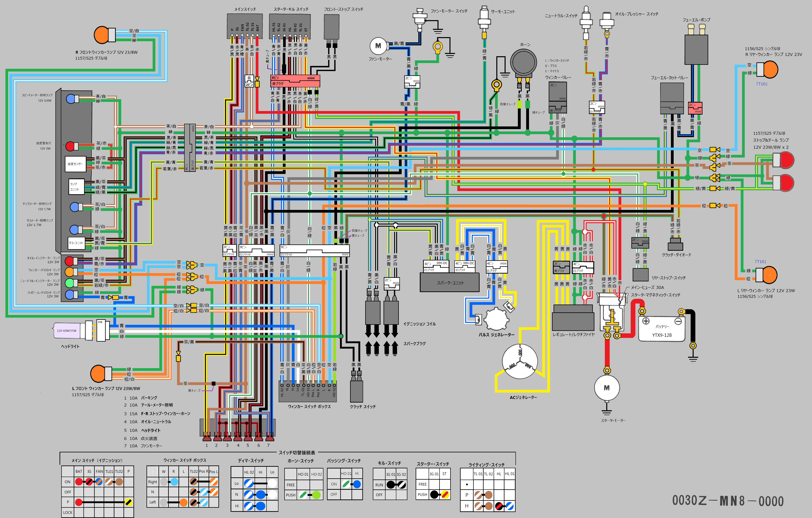Select the neutral indicator green lamp

point(69,283)
